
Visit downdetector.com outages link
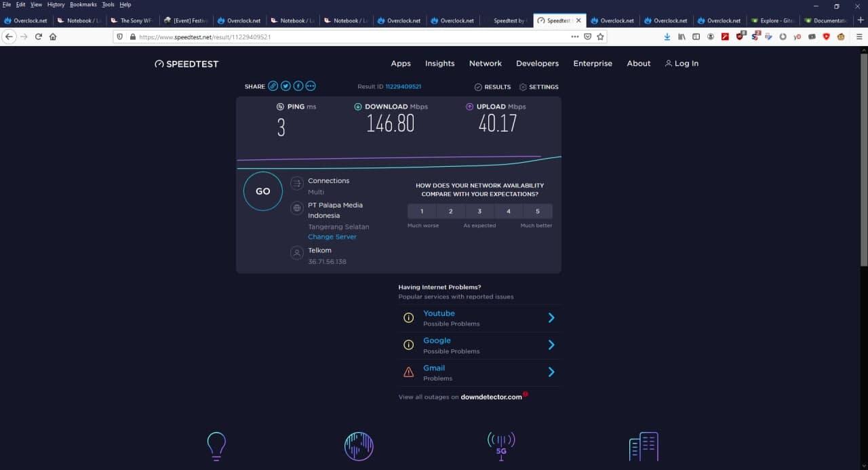[491, 397]
